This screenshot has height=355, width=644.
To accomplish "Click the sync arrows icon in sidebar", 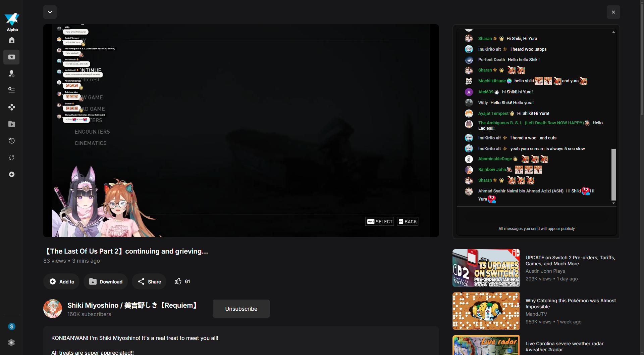I will pyautogui.click(x=11, y=158).
